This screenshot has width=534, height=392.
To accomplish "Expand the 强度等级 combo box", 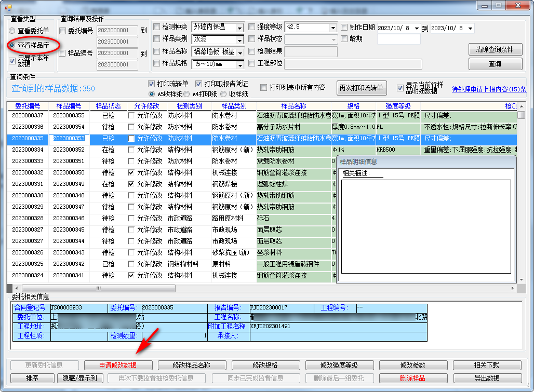I will [332, 28].
